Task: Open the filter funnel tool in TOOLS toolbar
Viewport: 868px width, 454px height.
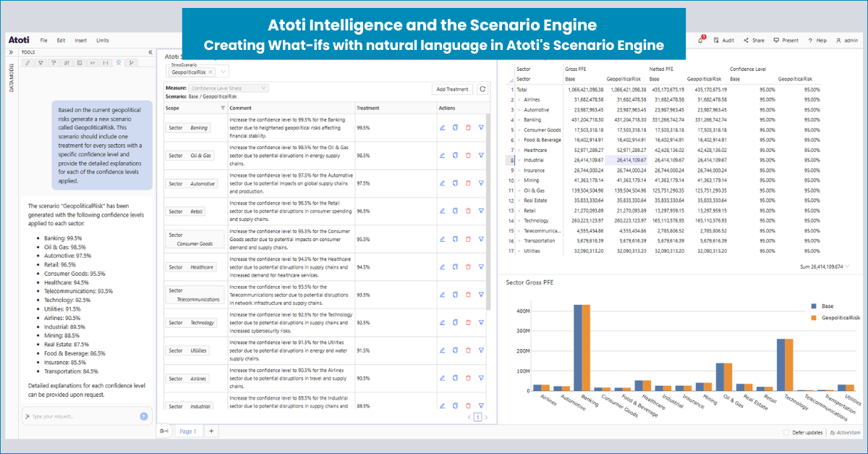Action: tap(41, 63)
